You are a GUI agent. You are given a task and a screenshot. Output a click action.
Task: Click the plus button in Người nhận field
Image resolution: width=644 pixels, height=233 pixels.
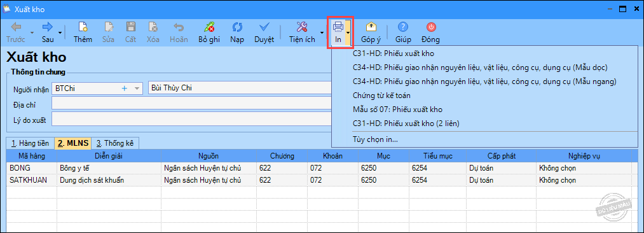click(125, 88)
